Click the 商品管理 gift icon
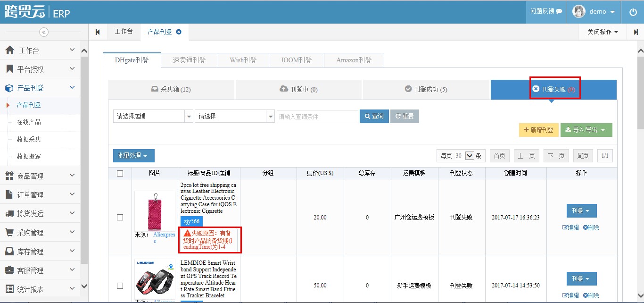 (x=9, y=176)
